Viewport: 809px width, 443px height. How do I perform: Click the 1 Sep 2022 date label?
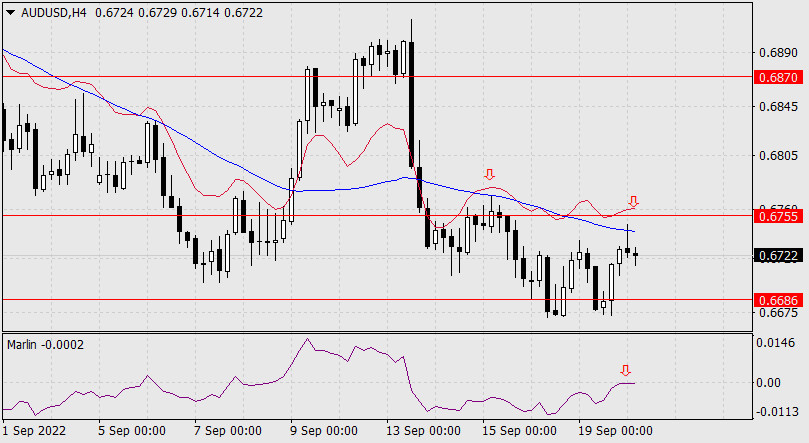34,431
